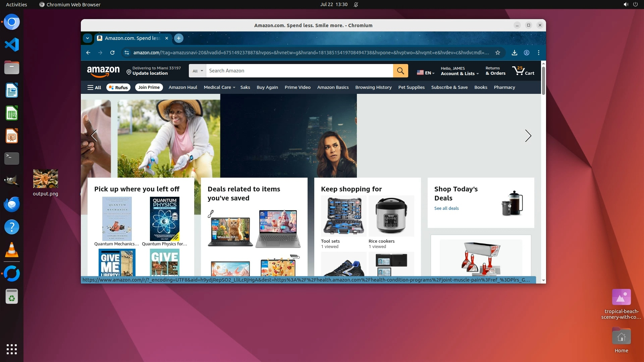Open a new browser tab

point(179,38)
